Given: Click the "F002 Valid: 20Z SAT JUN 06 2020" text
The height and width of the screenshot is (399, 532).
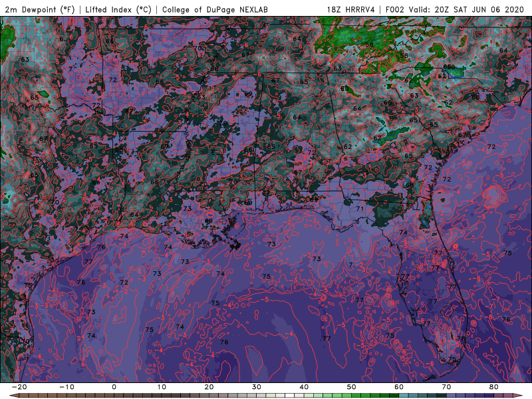Looking at the screenshot, I should [455, 9].
